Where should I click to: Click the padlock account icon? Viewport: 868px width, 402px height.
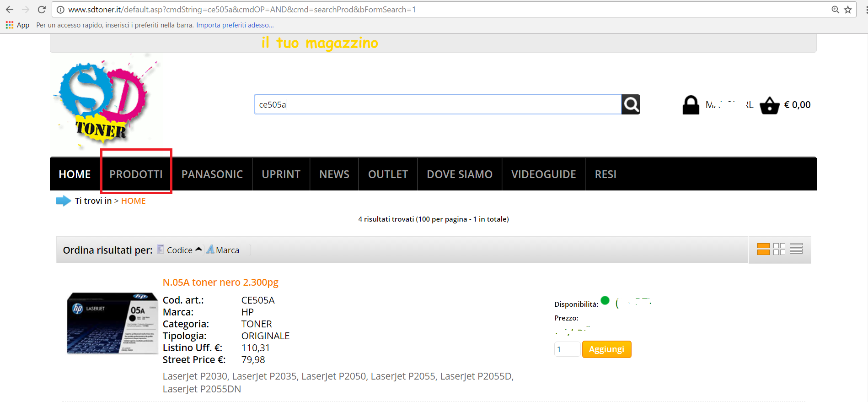point(691,105)
